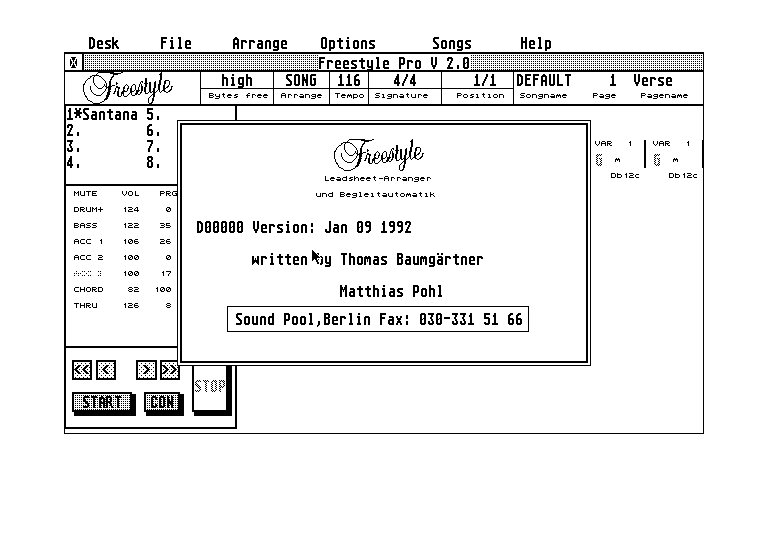Viewport: 768px width, 540px height.
Task: Click the first VAR 1 chord cell
Action: pyautogui.click(x=617, y=159)
